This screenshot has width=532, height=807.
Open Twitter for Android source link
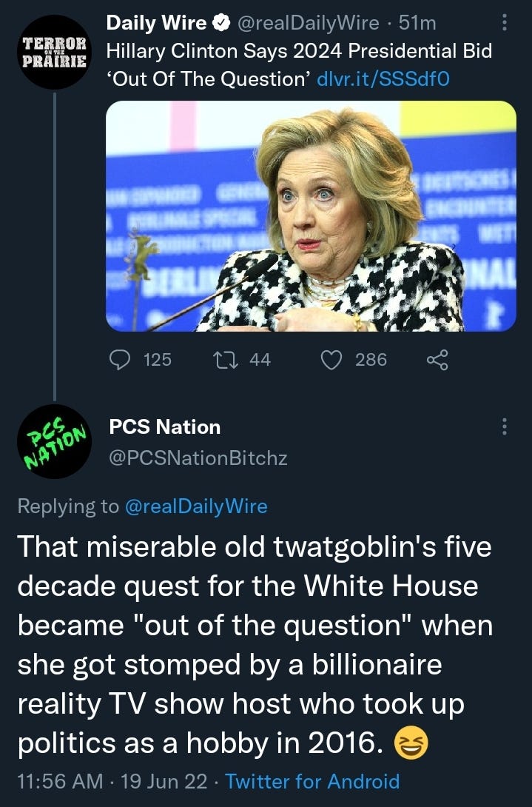point(312,781)
